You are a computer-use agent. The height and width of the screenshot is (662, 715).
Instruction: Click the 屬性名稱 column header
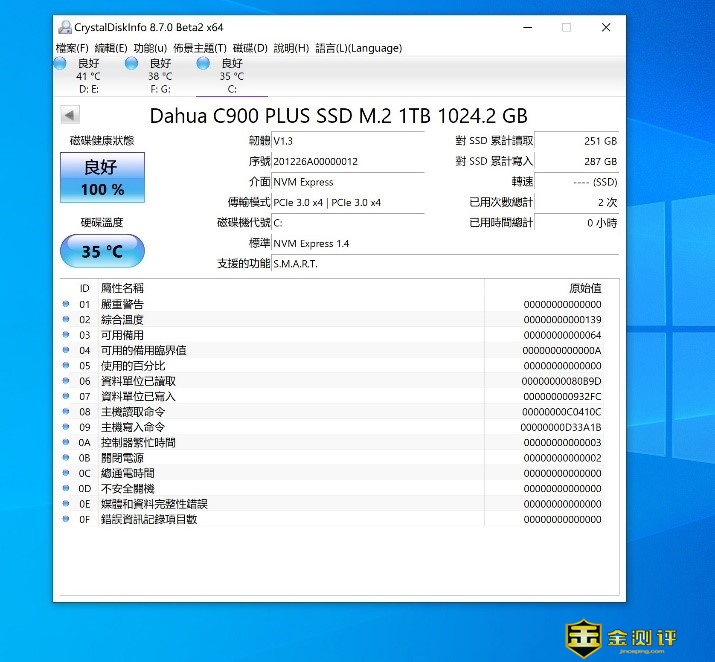pyautogui.click(x=122, y=288)
